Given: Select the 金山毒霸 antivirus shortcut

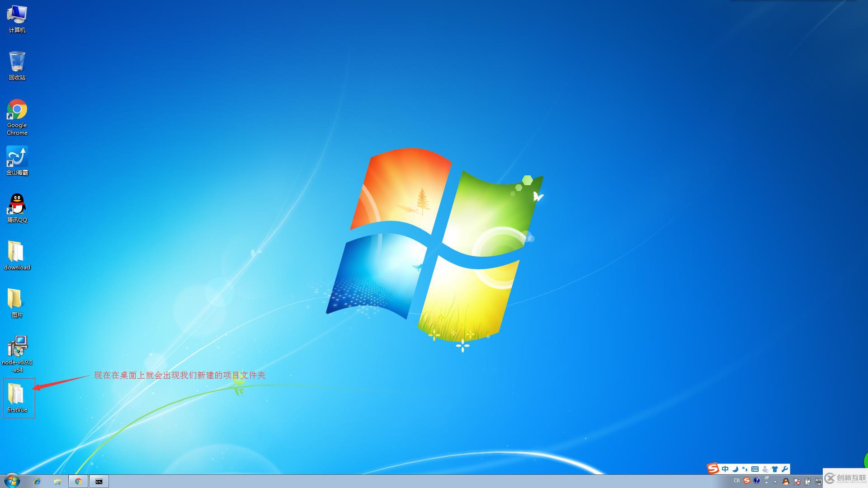Looking at the screenshot, I should tap(17, 160).
